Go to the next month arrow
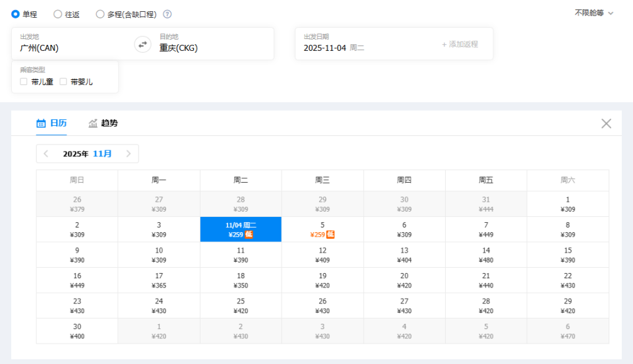 pos(129,154)
